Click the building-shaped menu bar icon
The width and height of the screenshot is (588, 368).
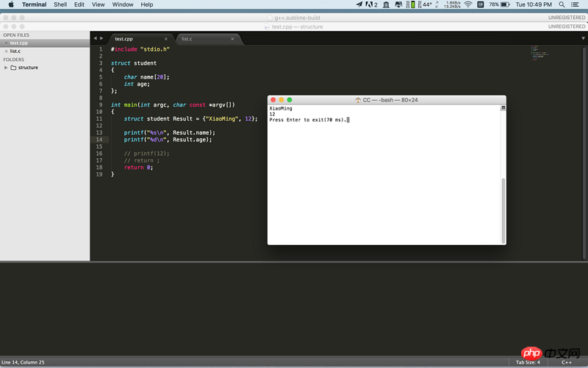click(386, 4)
